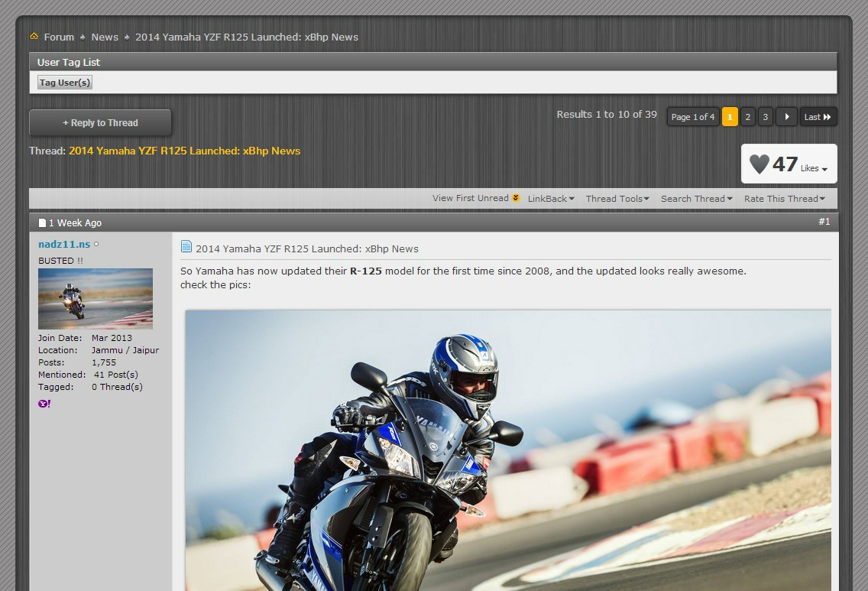868x591 pixels.
Task: Click the offline status dot beside nadz11.ns
Action: (96, 244)
